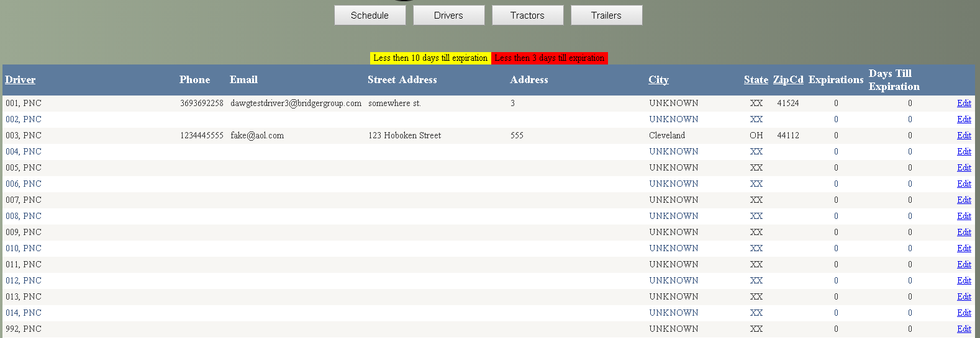This screenshot has height=338, width=980.
Task: Sort table by ZipCd column header
Action: 788,79
